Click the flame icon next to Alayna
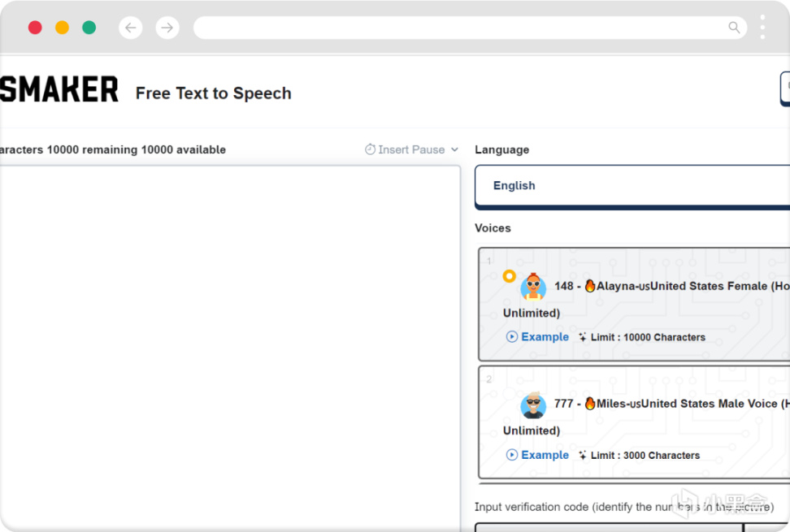The width and height of the screenshot is (790, 532). tap(590, 286)
